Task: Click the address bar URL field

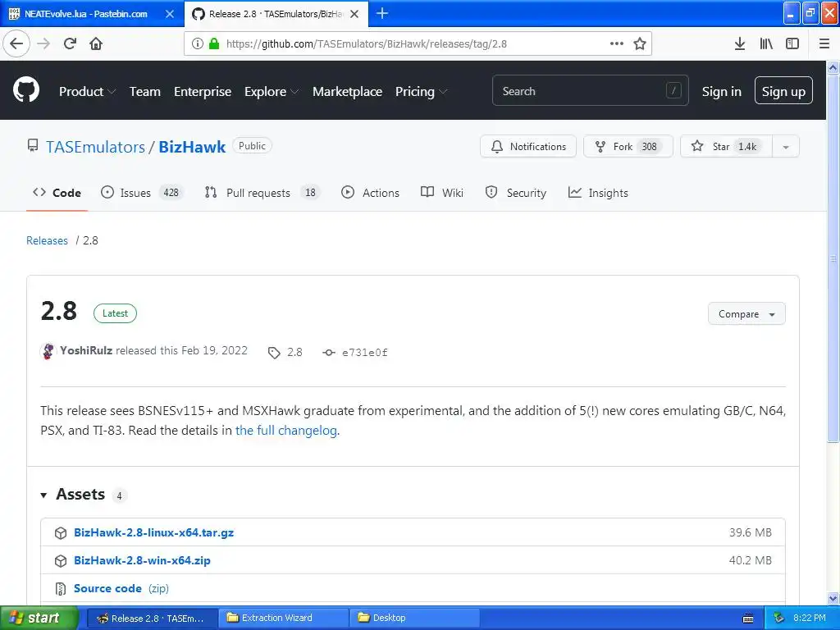Action: tap(367, 44)
